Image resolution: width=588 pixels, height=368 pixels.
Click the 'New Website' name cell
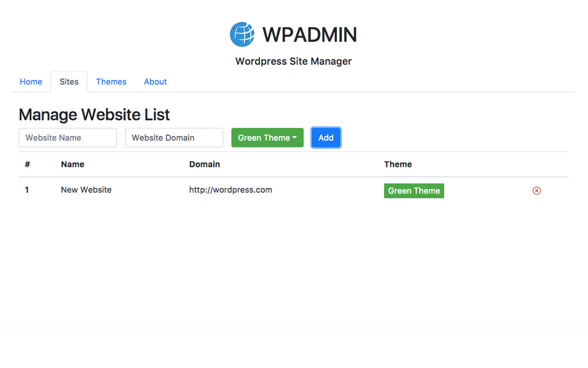(x=86, y=190)
